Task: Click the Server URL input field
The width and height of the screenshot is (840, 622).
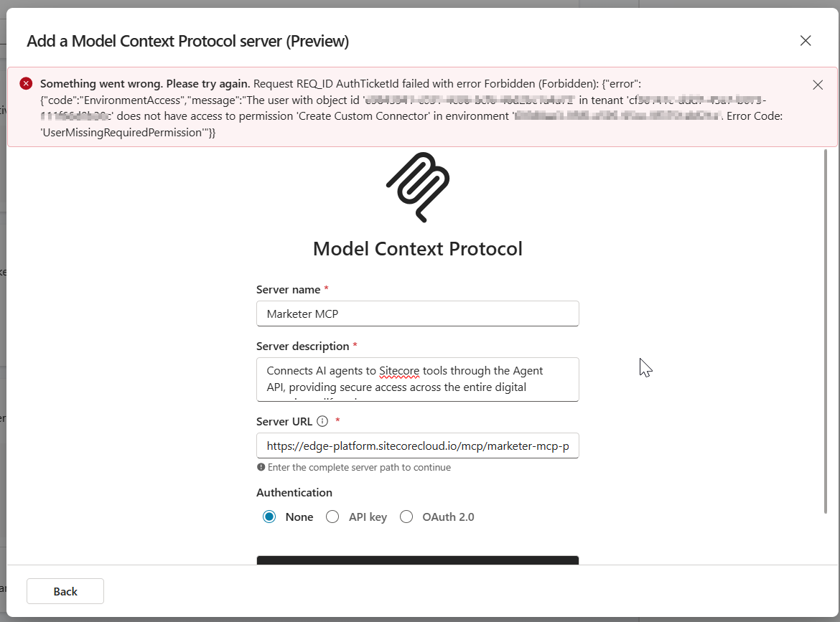Action: [x=417, y=446]
